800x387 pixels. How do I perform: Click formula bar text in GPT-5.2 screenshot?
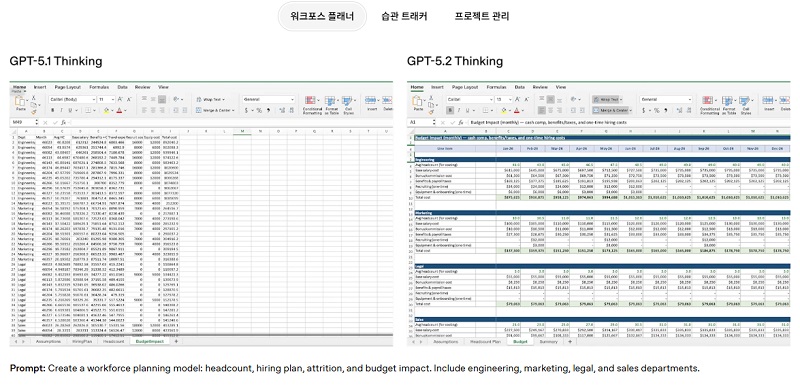tap(548, 122)
